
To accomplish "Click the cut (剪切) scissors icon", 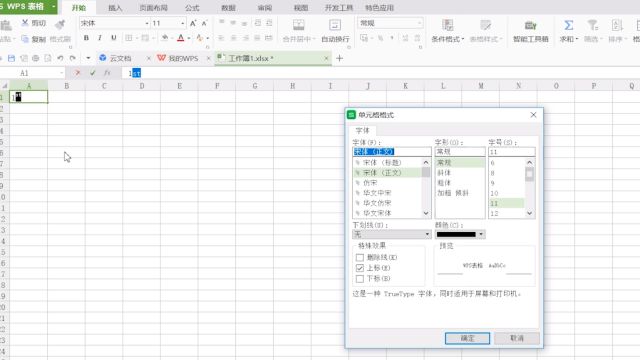I will point(25,23).
